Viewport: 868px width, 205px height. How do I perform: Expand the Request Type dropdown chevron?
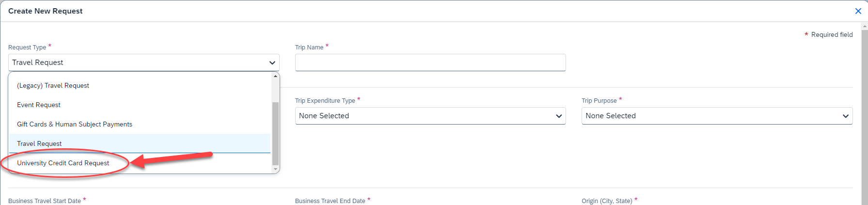tap(272, 63)
